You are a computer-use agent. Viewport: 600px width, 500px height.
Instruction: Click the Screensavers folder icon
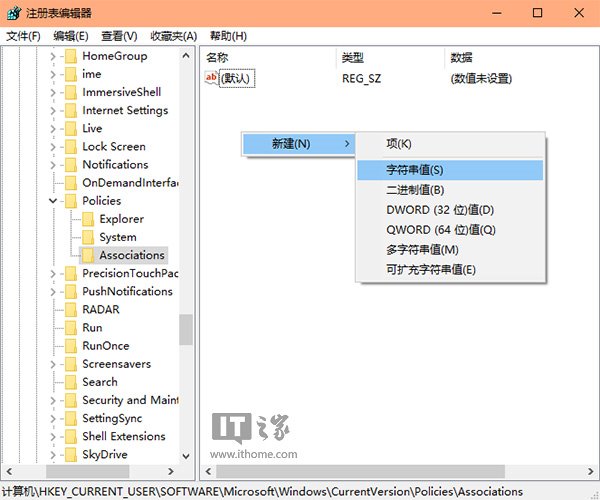70,364
